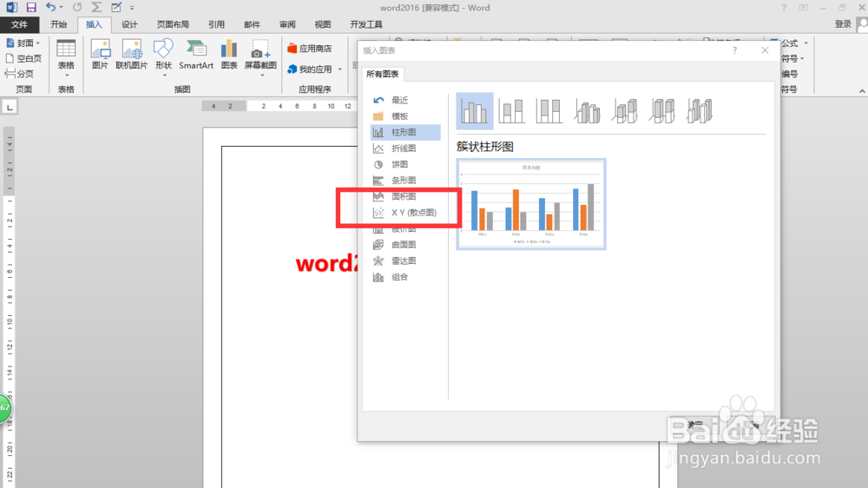This screenshot has height=488, width=868.
Task: Select 3-D clustered column subtype icon
Action: point(587,111)
